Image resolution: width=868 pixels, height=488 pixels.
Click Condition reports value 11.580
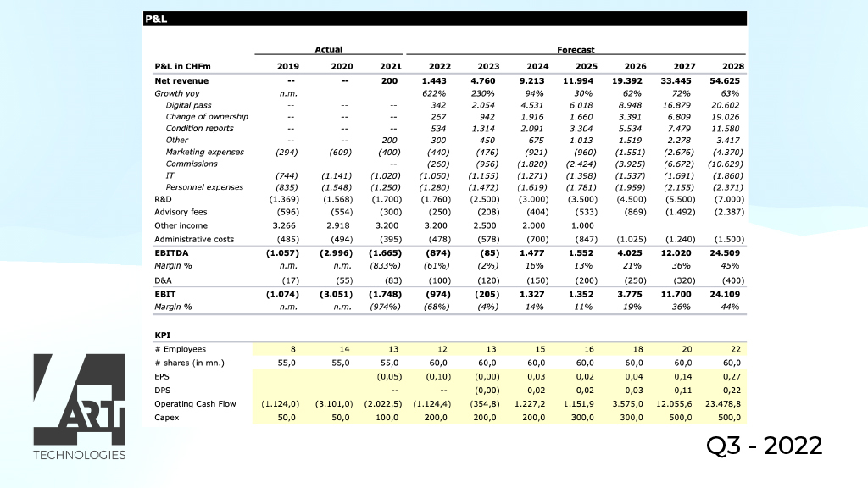[x=725, y=129]
